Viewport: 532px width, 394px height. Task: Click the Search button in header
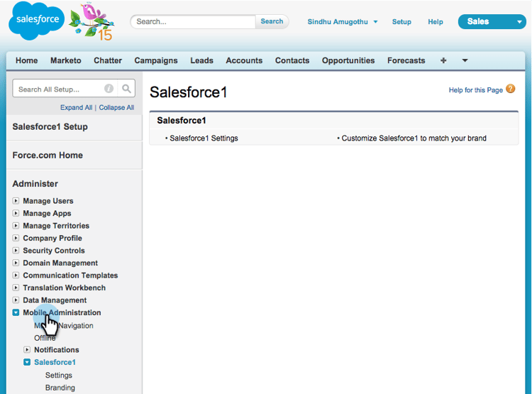coord(272,21)
